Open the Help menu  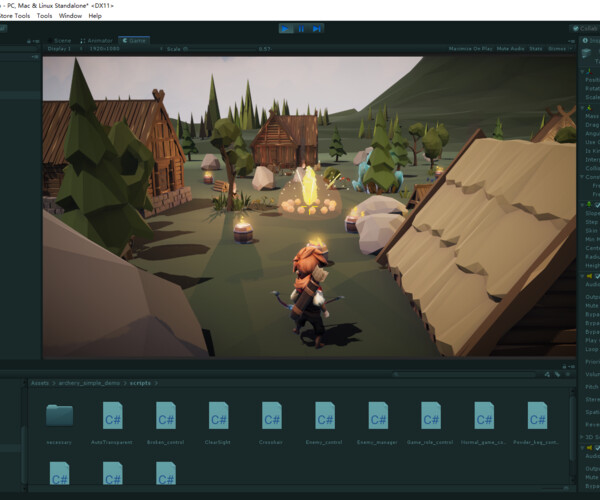pyautogui.click(x=95, y=16)
